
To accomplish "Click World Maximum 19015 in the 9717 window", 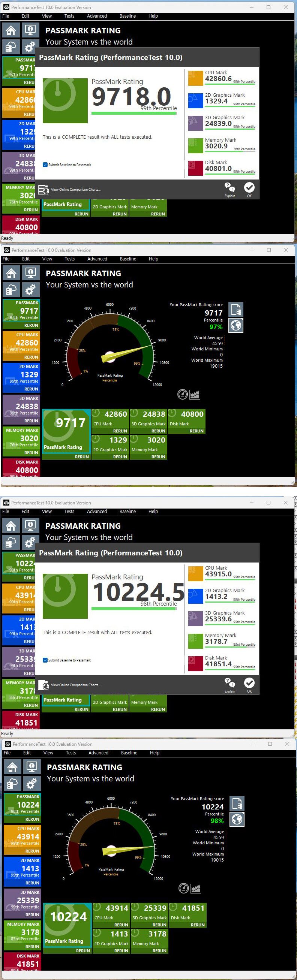I will [x=207, y=363].
